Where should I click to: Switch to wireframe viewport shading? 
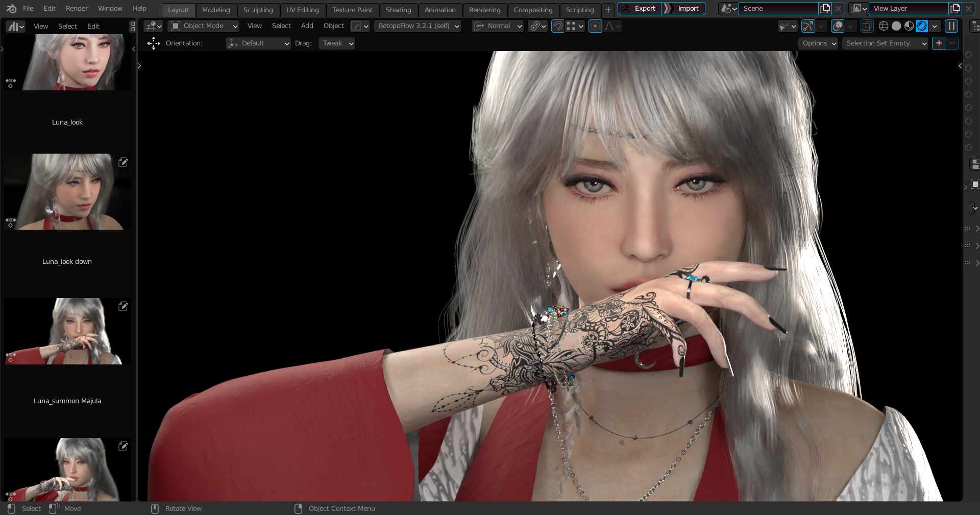tap(884, 26)
